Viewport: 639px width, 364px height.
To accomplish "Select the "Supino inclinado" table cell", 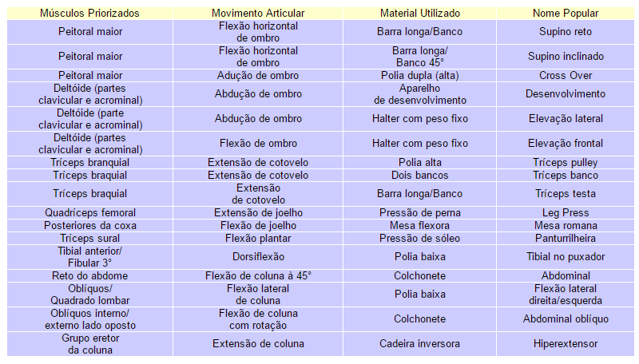I will (566, 57).
